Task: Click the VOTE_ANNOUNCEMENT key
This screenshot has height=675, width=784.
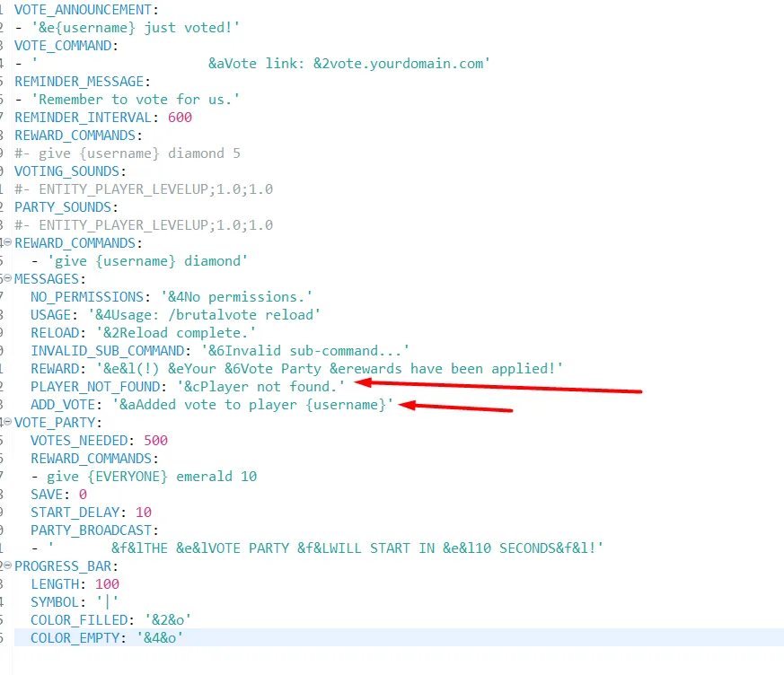Action: 83,10
